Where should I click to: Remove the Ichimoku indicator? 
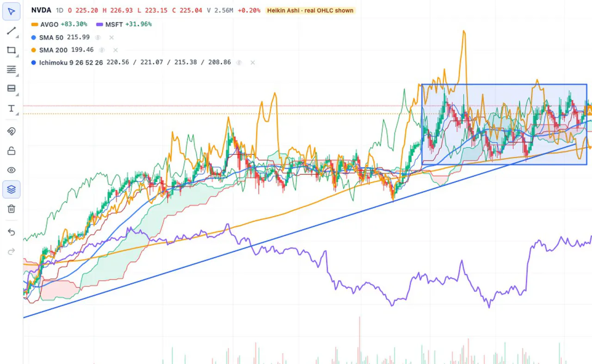coord(253,62)
